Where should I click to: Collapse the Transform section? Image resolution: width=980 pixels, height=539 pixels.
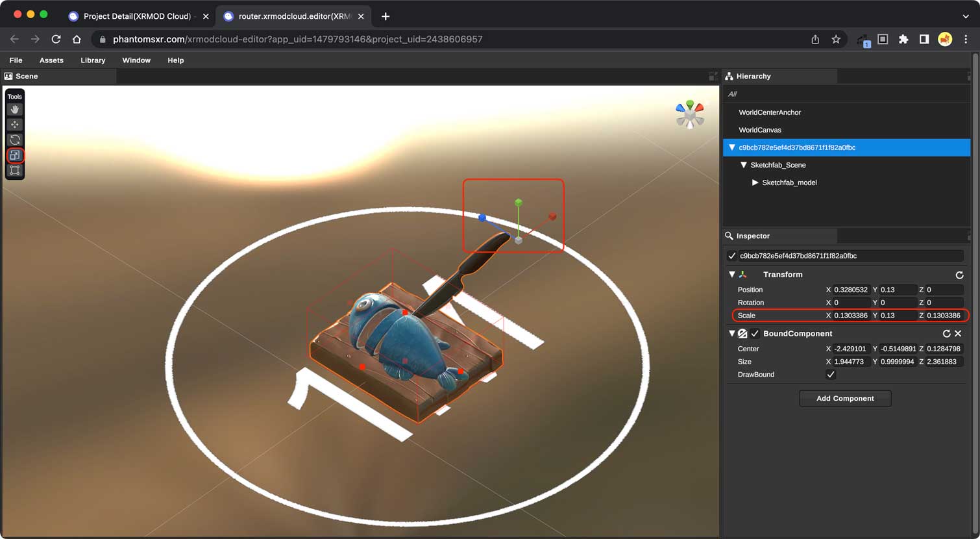pos(732,275)
